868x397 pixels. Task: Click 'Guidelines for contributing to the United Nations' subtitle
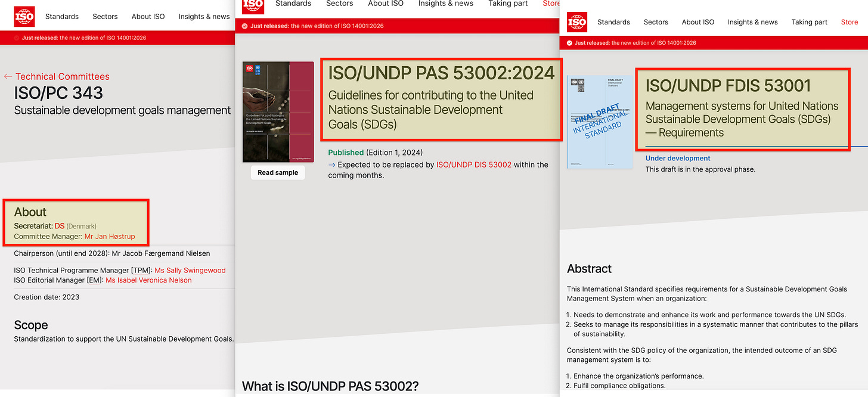tap(431, 110)
